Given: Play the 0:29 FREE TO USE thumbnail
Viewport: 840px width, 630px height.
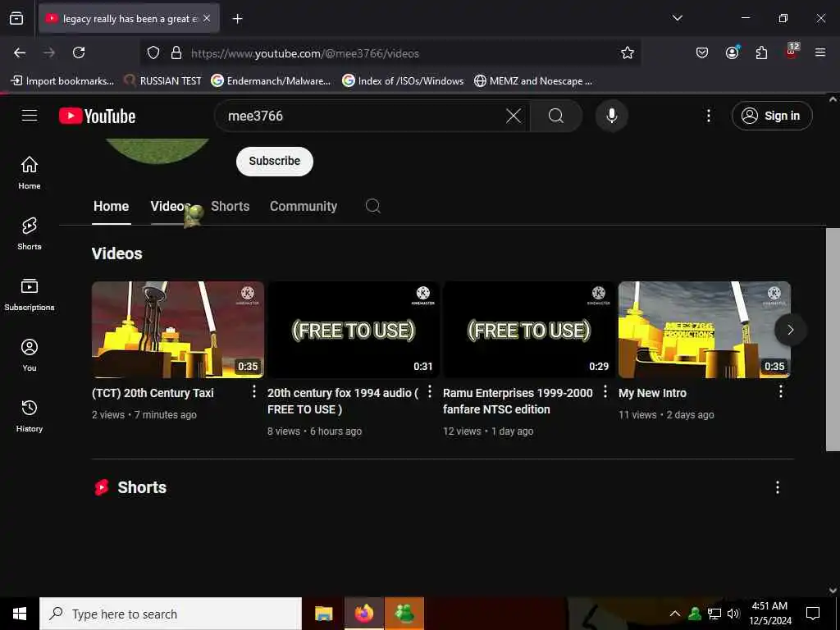Looking at the screenshot, I should [x=529, y=330].
